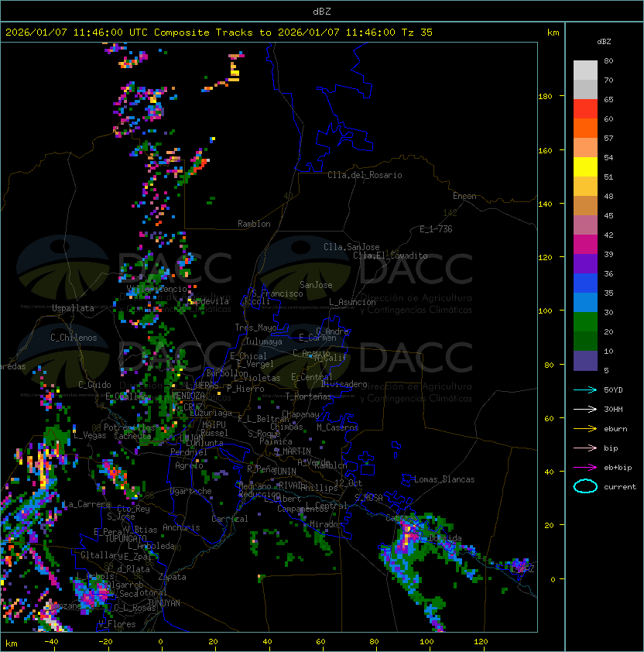
Task: Click the white 30HM arrow in legend
Action: coord(585,409)
